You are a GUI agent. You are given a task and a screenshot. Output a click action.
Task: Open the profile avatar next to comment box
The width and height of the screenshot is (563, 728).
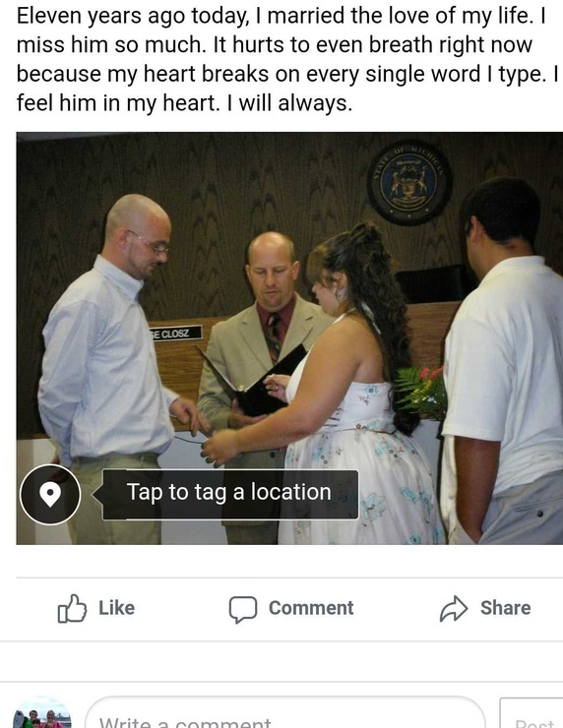point(41,715)
